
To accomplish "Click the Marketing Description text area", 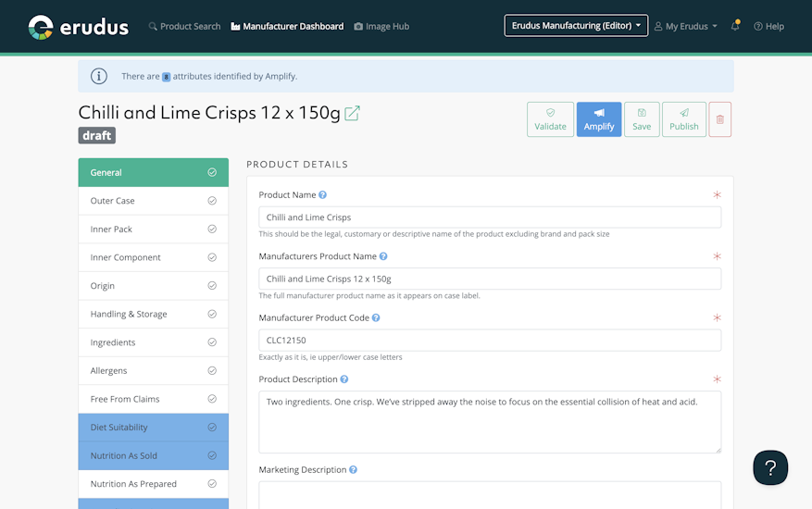I will (490, 495).
